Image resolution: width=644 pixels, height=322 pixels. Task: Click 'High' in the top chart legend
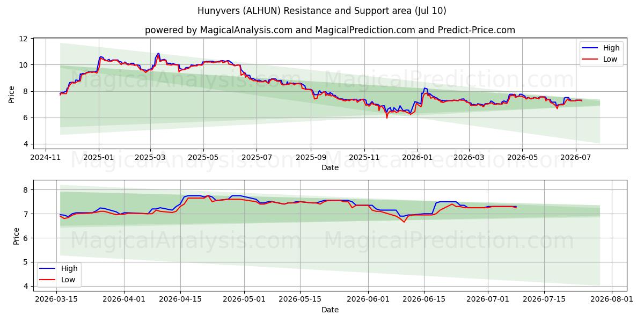tap(611, 48)
